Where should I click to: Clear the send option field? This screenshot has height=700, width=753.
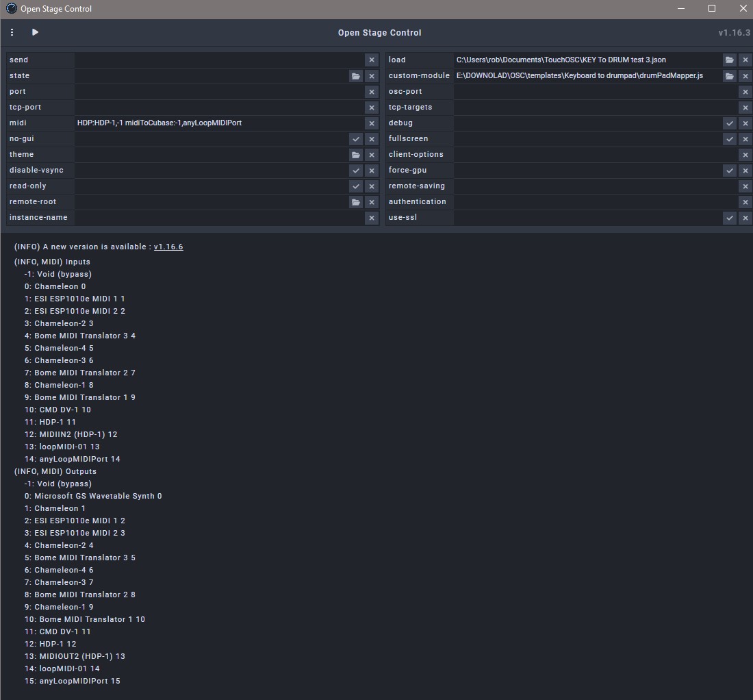371,60
